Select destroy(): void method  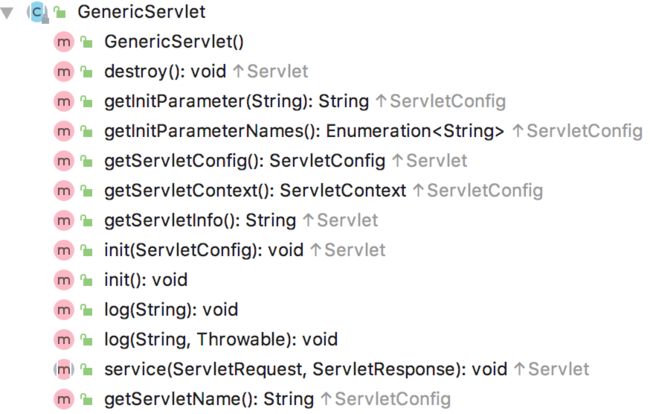click(x=165, y=72)
